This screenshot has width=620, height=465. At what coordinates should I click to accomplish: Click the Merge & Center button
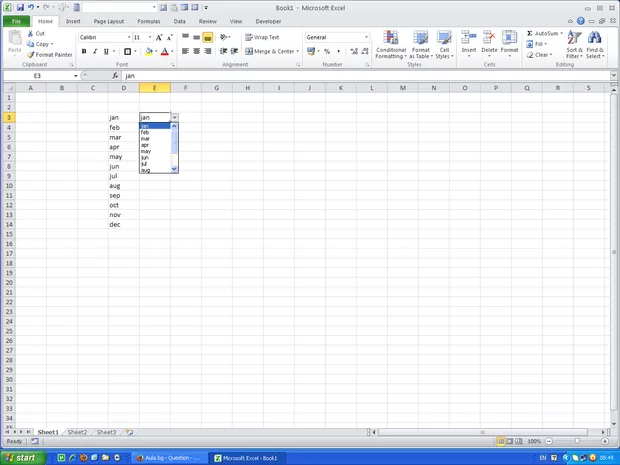(270, 51)
